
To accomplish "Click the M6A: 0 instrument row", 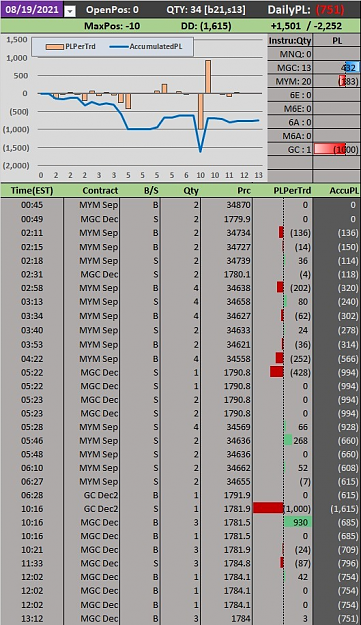I will click(290, 136).
